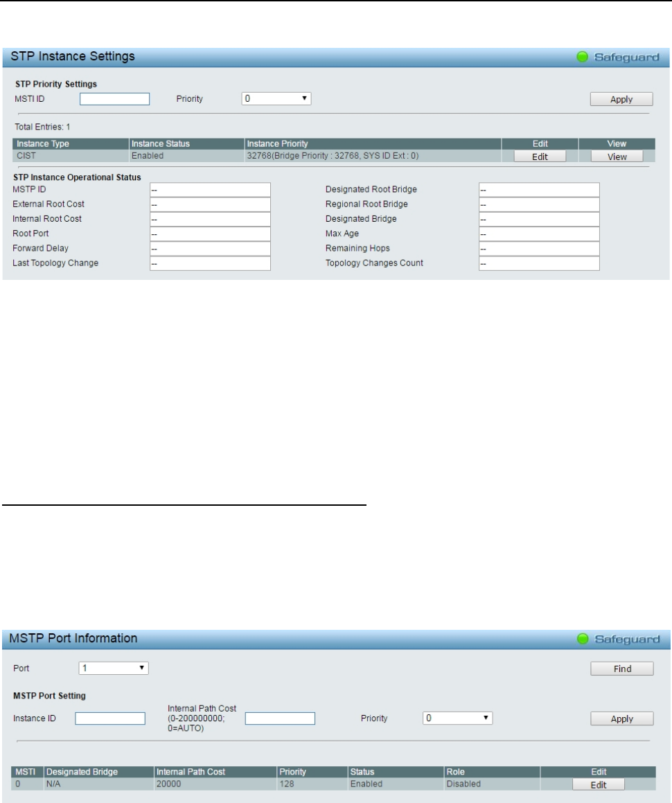This screenshot has height=803, width=672.
Task: Click Enabled status cell in MSTI 0 row
Action: (396, 784)
